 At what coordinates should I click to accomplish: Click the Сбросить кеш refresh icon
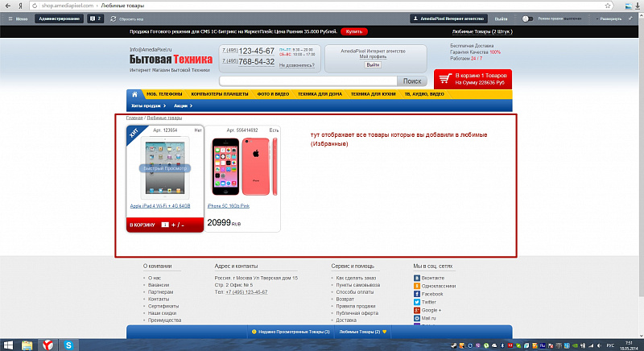pyautogui.click(x=114, y=19)
